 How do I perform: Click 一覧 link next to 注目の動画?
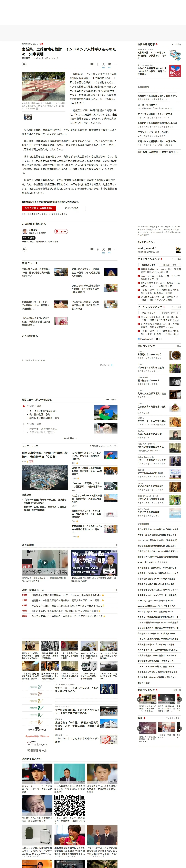coord(116,545)
